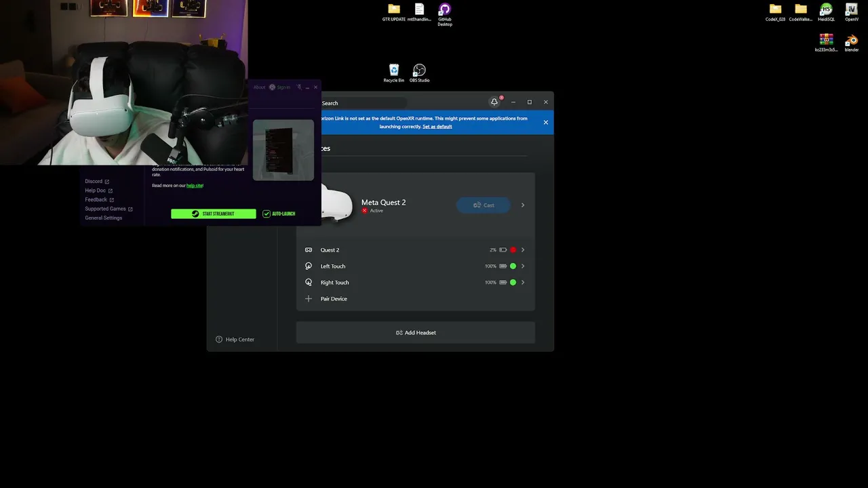Click the Left Touch controller icon
868x488 pixels.
(x=309, y=266)
